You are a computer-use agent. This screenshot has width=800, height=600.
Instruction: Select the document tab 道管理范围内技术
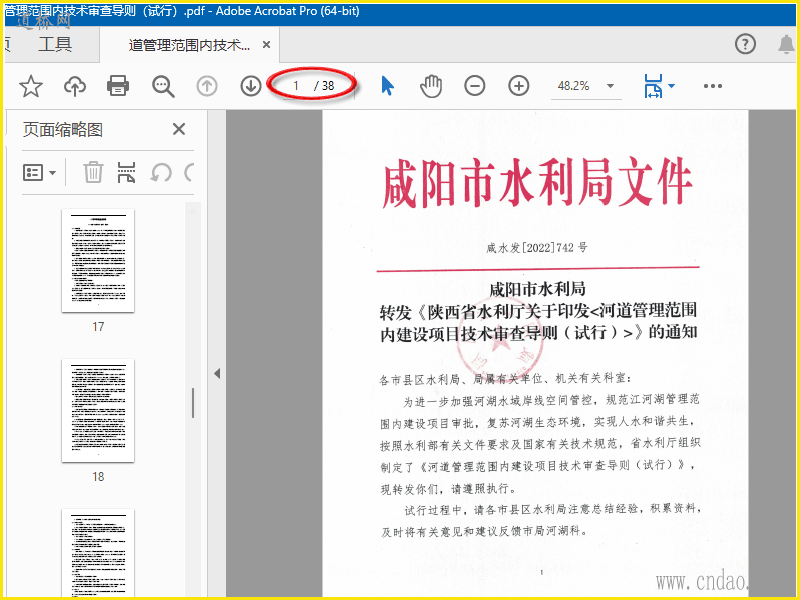click(x=189, y=45)
